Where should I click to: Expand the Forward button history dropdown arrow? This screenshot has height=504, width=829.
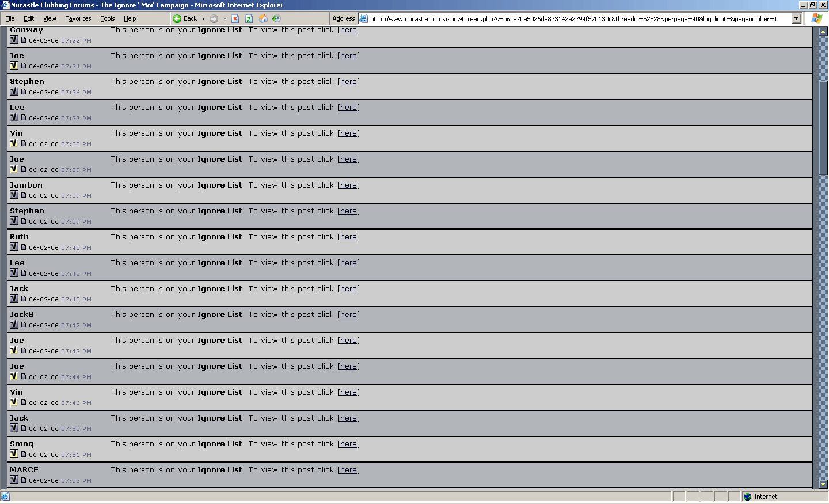coord(225,19)
